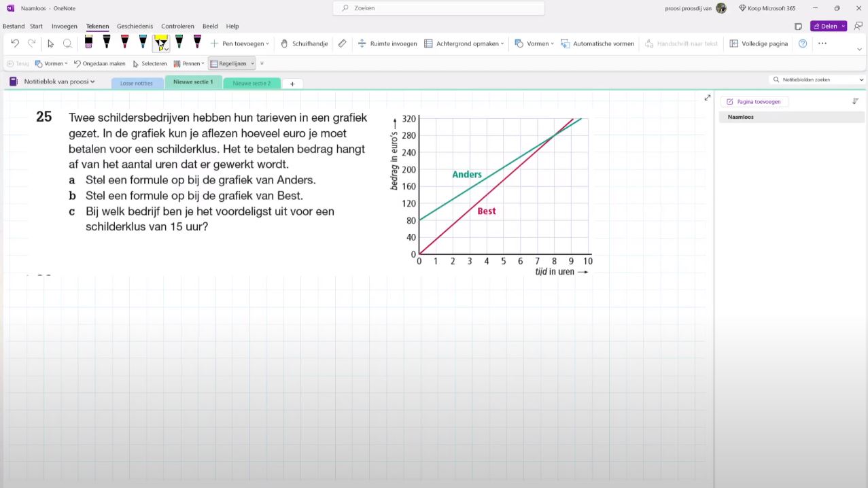
Task: Open page sort options icon
Action: coord(855,101)
